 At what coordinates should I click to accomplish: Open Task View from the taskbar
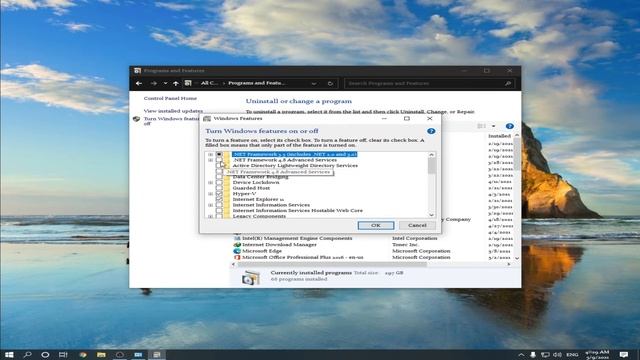(63, 355)
